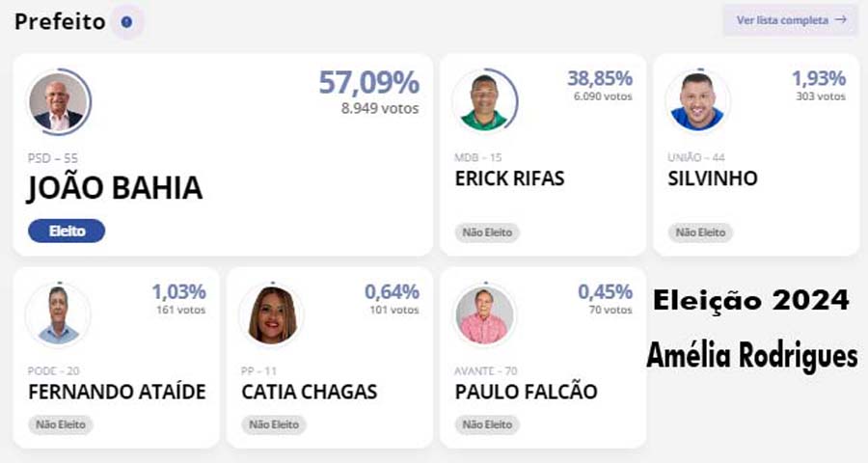The height and width of the screenshot is (463, 868).
Task: Click Não Eleito badge under Silvinho
Action: [700, 232]
